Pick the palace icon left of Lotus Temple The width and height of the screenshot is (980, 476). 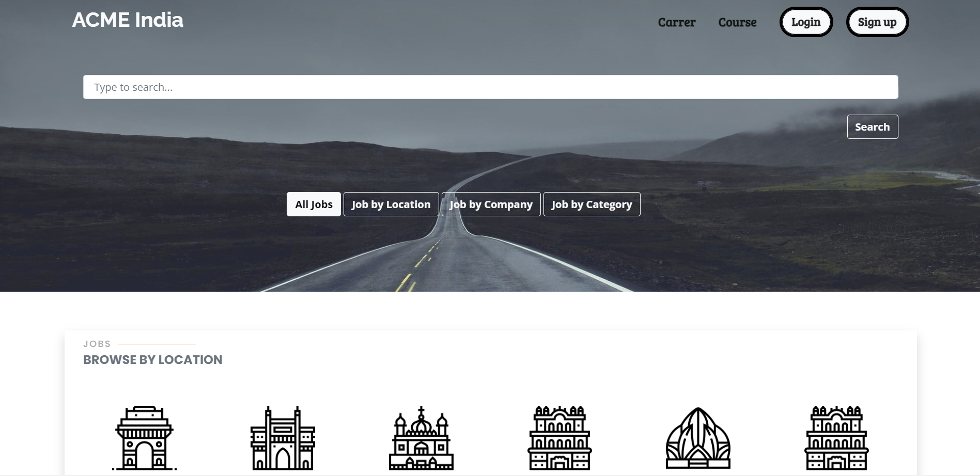(559, 438)
